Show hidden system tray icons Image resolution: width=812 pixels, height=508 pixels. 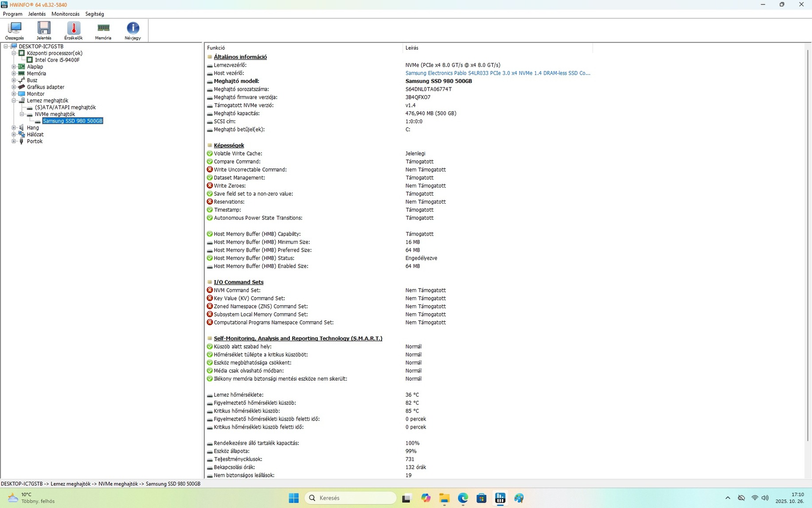(728, 498)
